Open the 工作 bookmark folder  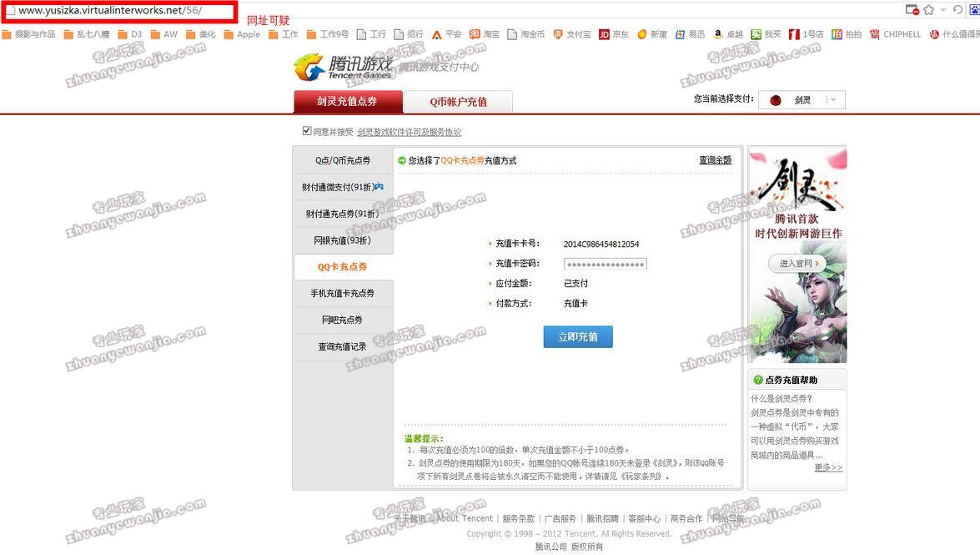[283, 34]
